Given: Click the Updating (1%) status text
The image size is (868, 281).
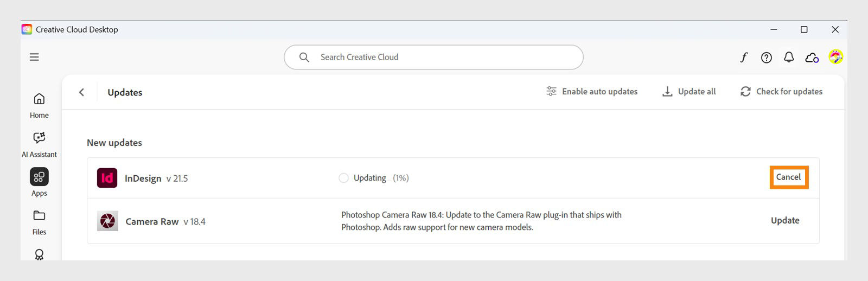Looking at the screenshot, I should pyautogui.click(x=381, y=178).
